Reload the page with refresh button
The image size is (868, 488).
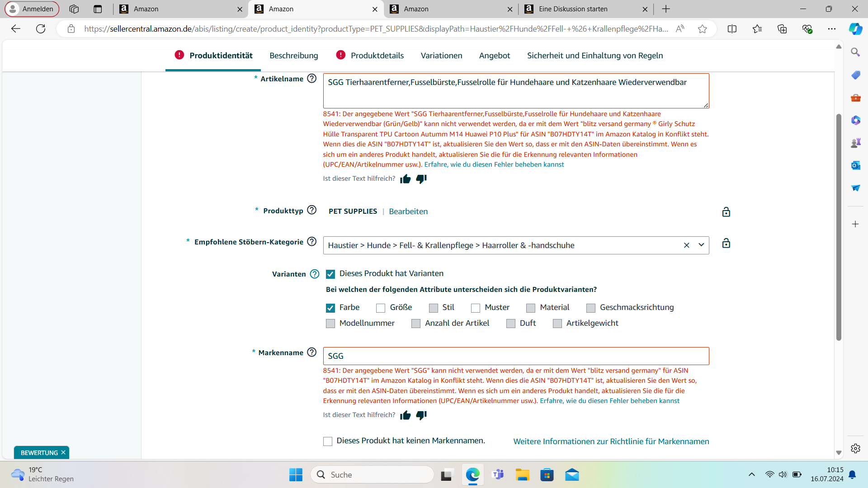[x=41, y=29]
